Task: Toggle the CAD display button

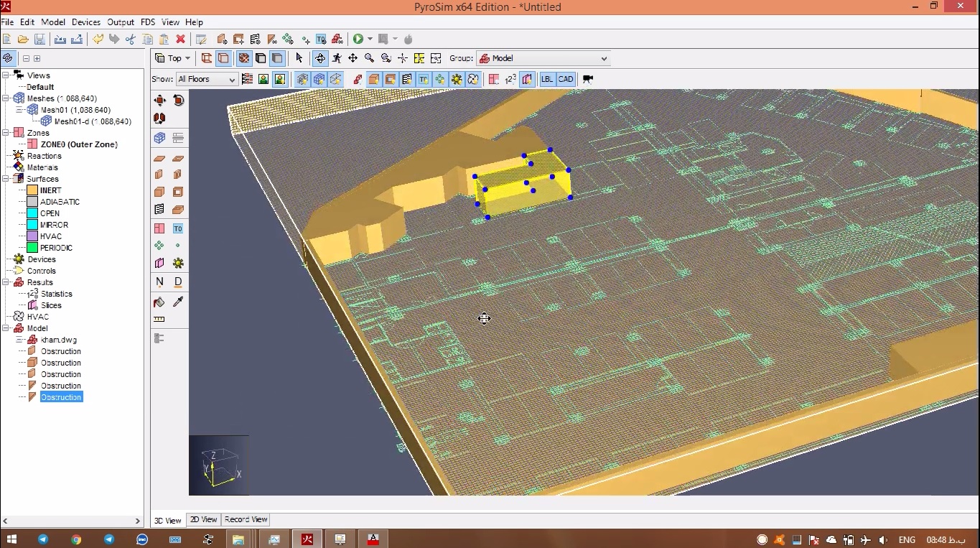Action: pyautogui.click(x=566, y=79)
